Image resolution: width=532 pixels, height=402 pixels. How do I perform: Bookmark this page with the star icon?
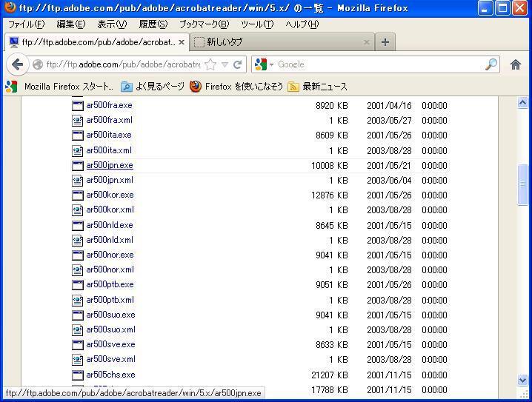coord(210,64)
